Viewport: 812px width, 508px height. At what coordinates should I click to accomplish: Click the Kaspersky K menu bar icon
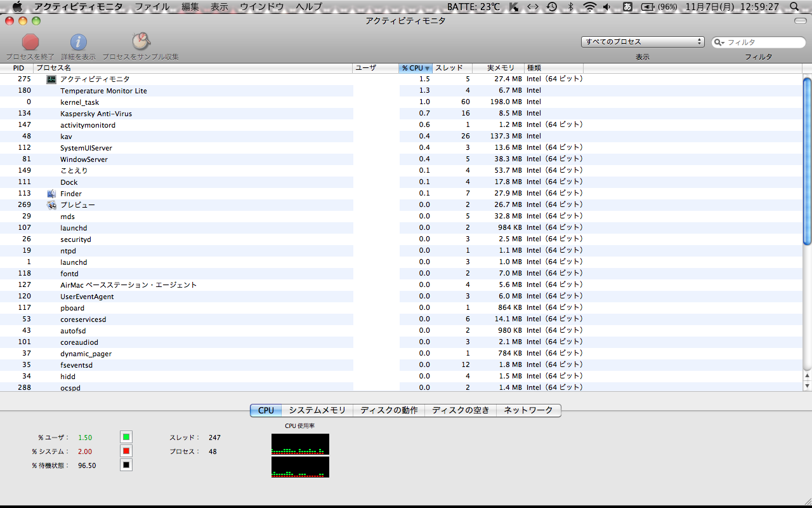[514, 7]
